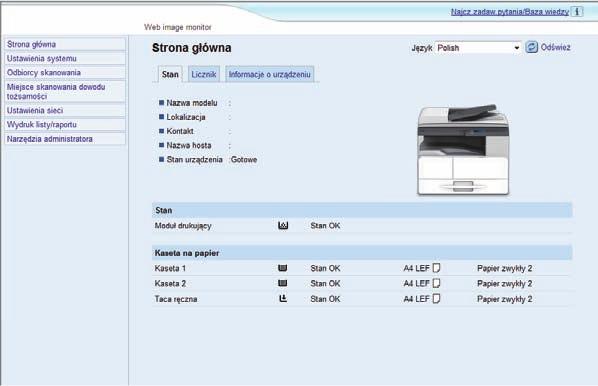Open Ustawienia sieci in the sidebar
Image resolution: width=598 pixels, height=386 pixels.
65,111
